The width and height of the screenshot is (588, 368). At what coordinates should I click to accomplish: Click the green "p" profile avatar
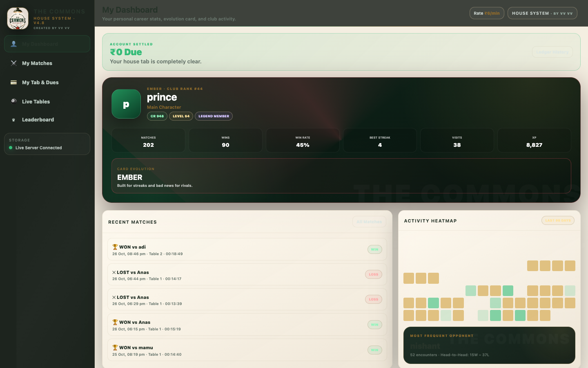coord(126,104)
